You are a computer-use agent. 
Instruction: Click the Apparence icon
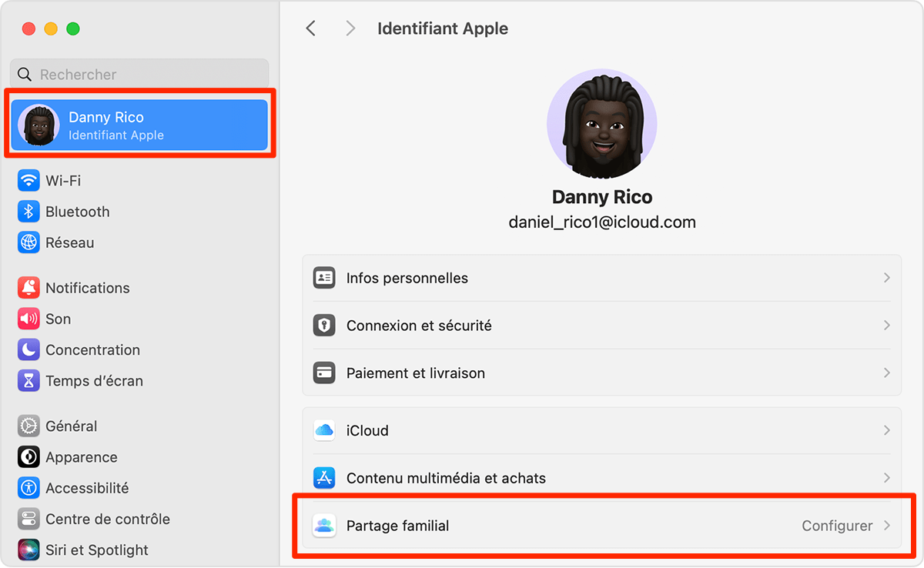click(28, 457)
